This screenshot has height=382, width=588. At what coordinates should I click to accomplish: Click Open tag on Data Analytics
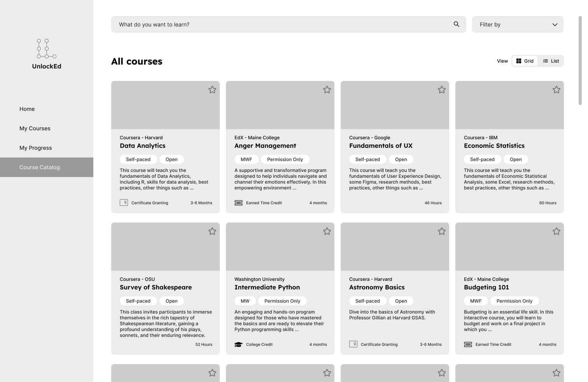click(171, 159)
